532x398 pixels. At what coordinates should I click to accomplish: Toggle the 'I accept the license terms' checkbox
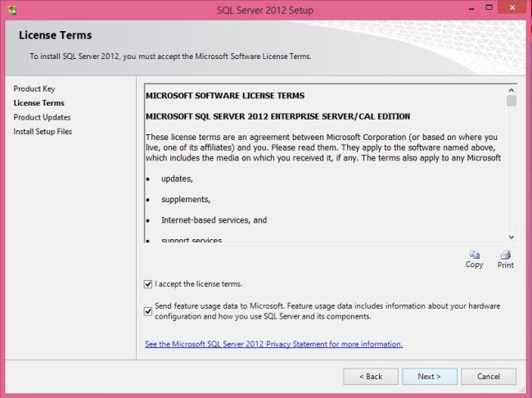click(x=148, y=284)
